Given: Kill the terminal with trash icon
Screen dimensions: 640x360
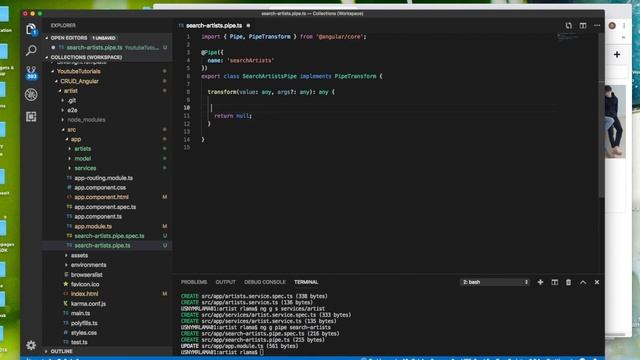Looking at the screenshot, I should (x=568, y=282).
